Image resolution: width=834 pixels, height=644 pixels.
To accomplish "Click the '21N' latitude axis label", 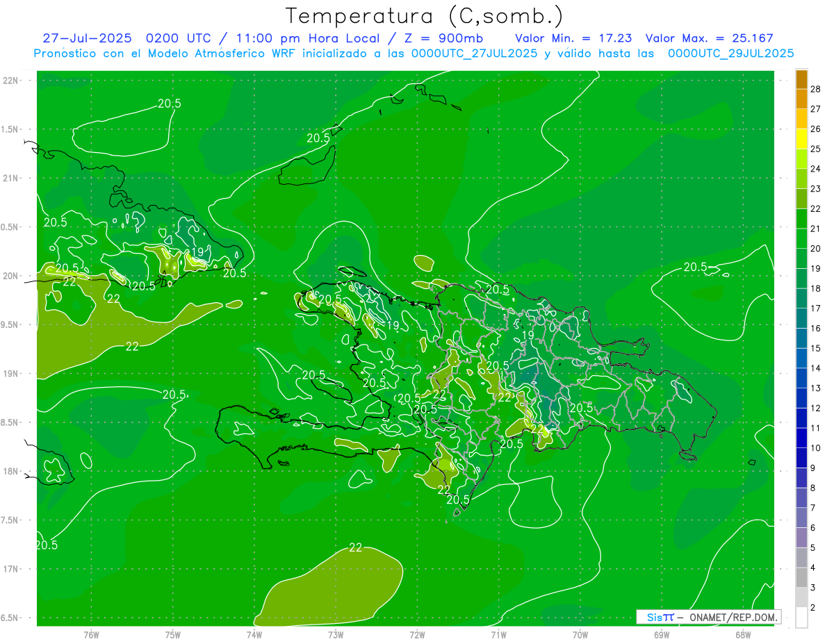I will (x=10, y=179).
